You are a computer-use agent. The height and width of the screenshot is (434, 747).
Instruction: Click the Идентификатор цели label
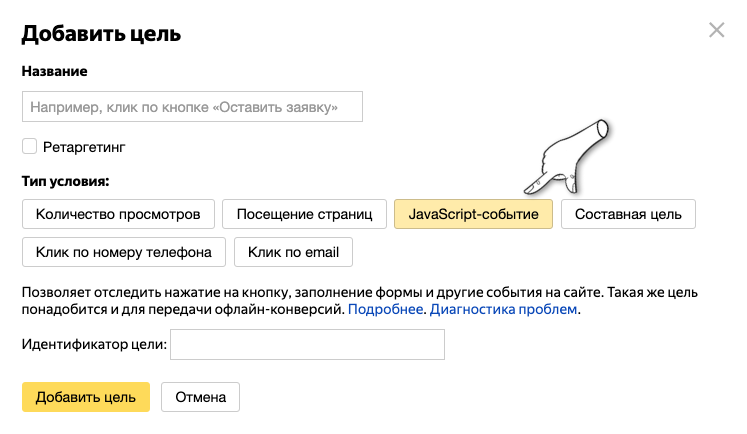[x=94, y=345]
